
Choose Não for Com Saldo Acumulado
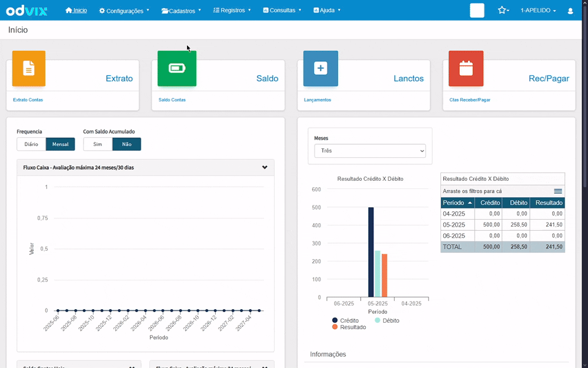(127, 144)
